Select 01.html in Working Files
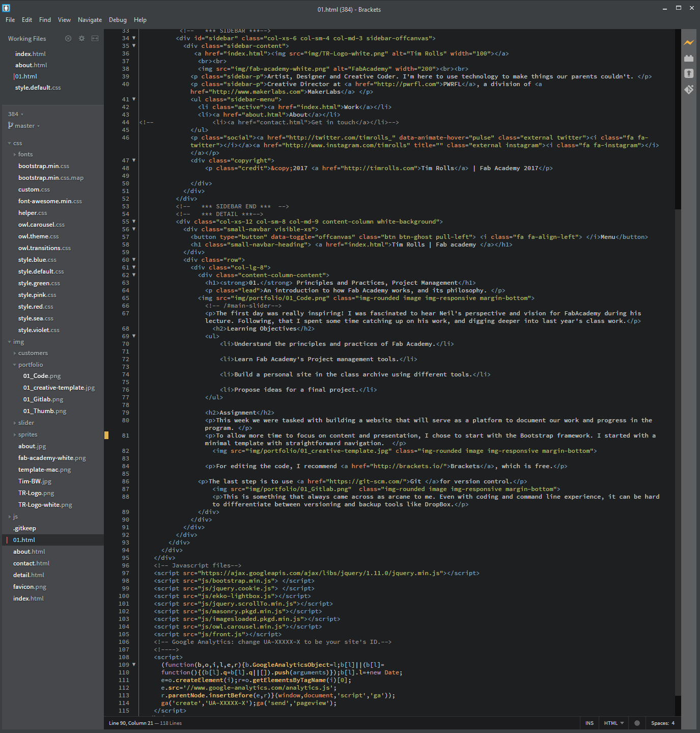This screenshot has height=733, width=700. click(x=26, y=76)
